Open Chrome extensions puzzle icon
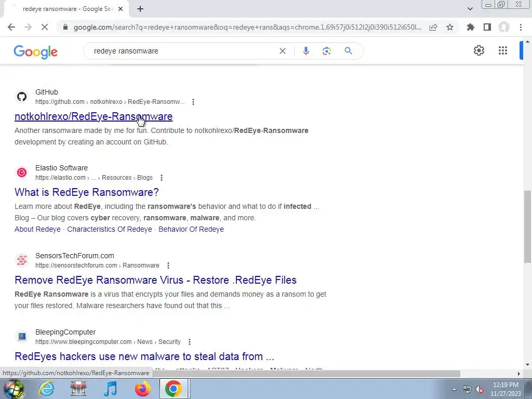 (471, 27)
